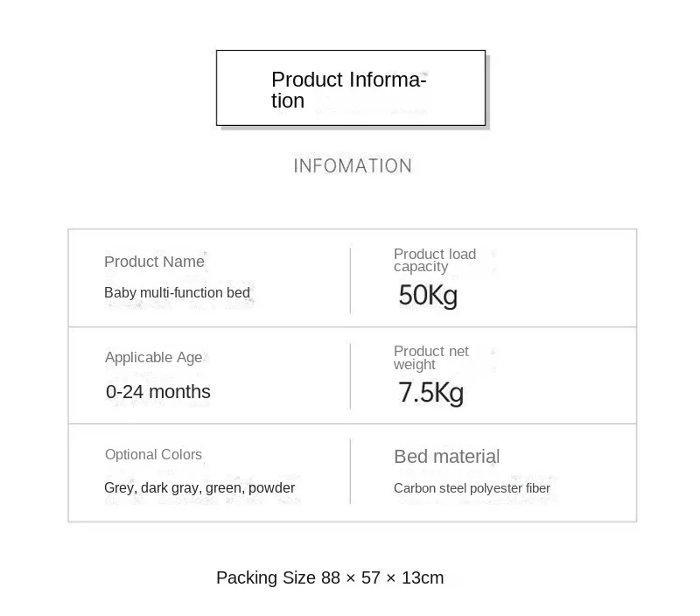Viewport: 700px width, 616px height.
Task: Click the Product Information title box
Action: pyautogui.click(x=351, y=87)
